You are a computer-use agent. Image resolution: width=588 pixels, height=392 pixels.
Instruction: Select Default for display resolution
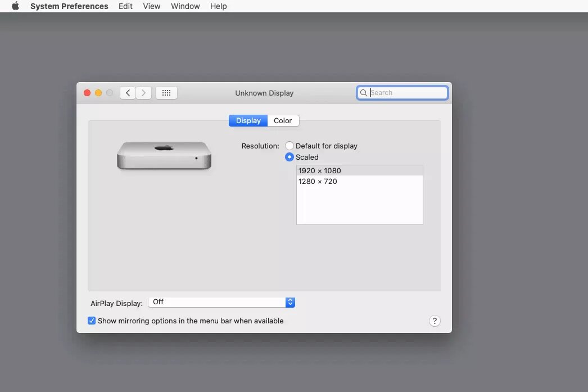(289, 146)
